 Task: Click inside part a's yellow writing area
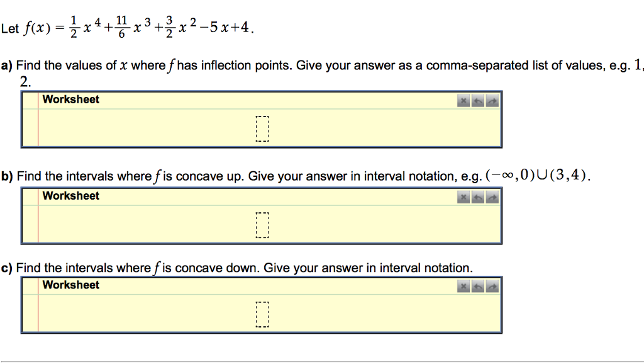(x=157, y=129)
